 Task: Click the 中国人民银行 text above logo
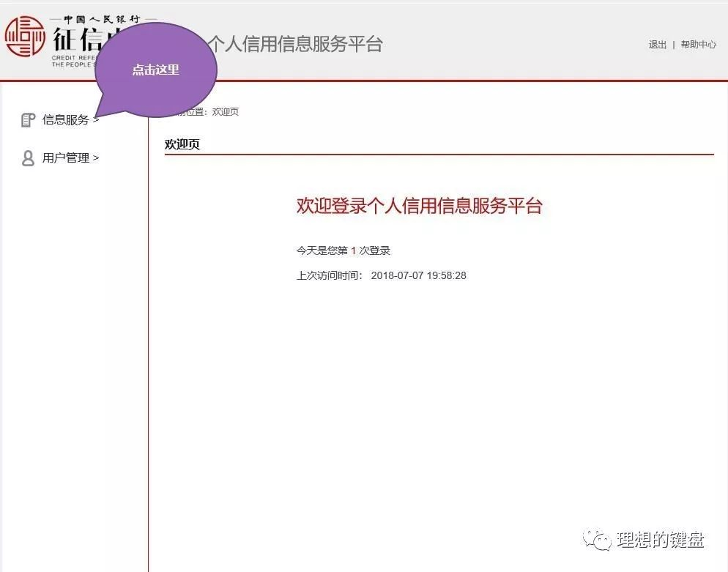point(102,20)
